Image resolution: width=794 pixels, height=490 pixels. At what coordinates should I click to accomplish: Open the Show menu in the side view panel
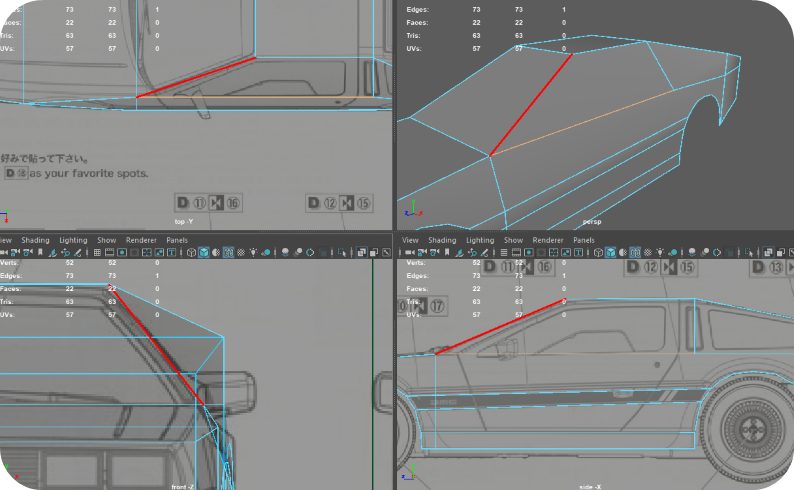tap(513, 240)
